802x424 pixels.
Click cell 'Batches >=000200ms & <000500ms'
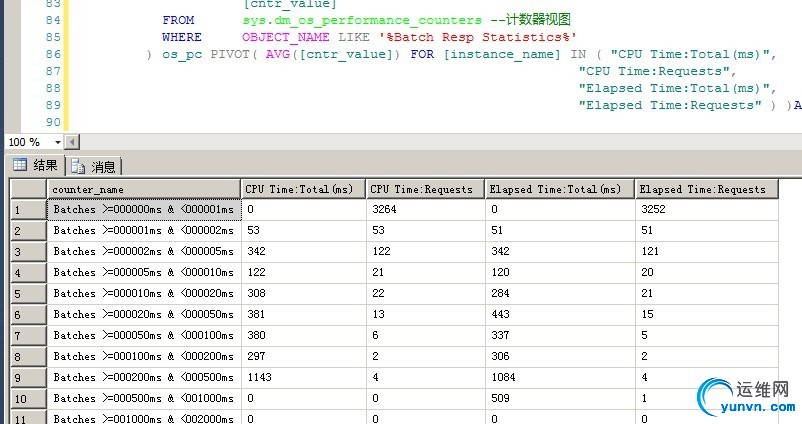144,377
